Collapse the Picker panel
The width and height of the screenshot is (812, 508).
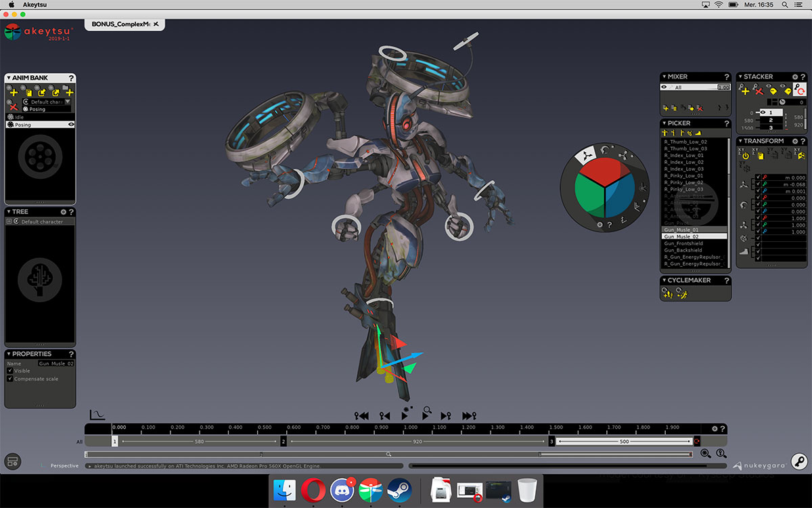(664, 123)
